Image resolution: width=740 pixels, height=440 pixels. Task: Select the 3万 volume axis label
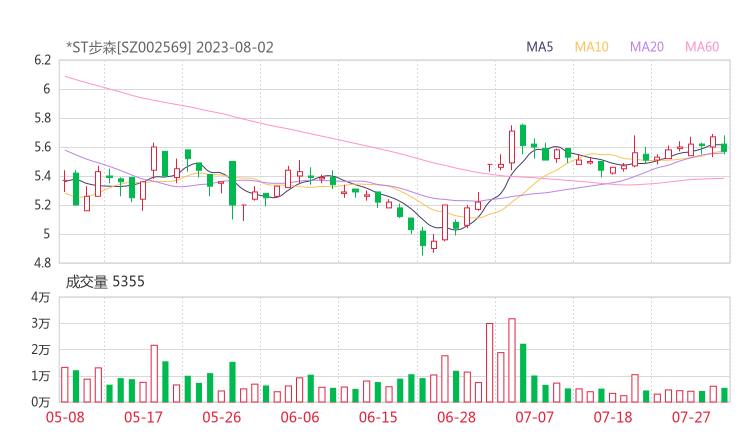point(41,323)
